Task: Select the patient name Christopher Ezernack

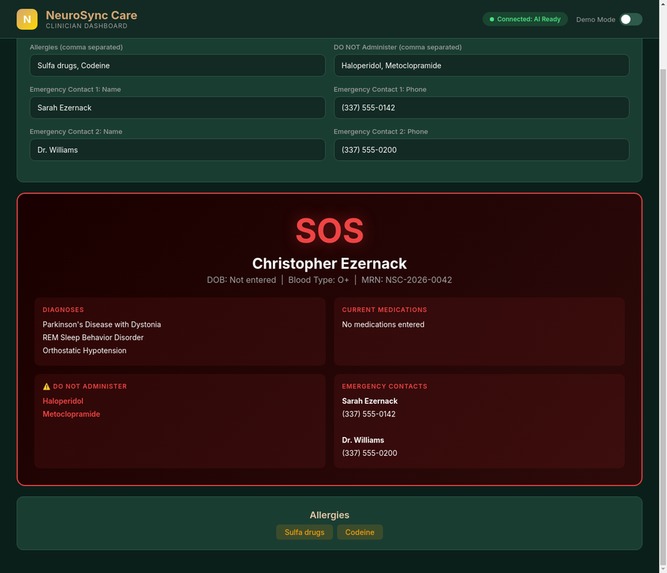Action: click(330, 263)
